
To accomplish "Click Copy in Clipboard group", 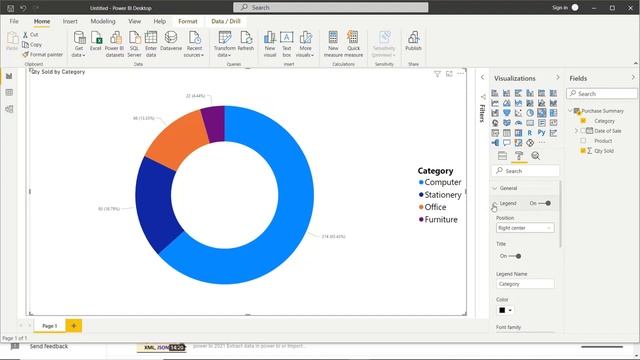I will (x=32, y=44).
